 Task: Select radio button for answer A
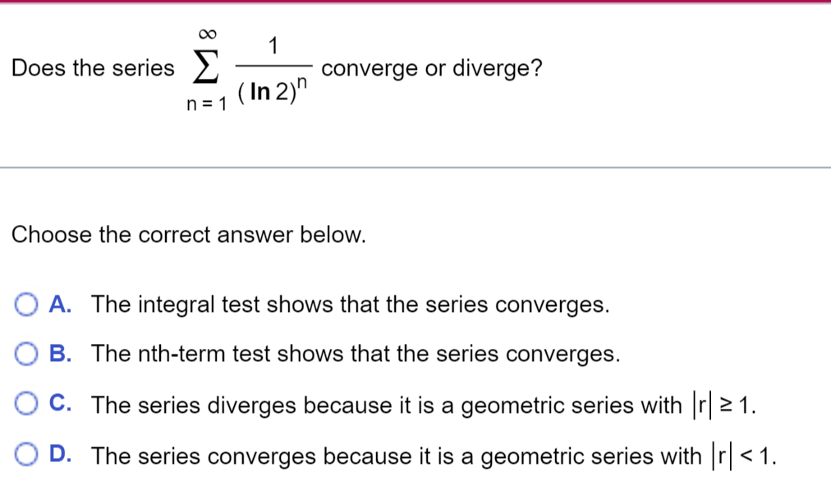pos(26,305)
